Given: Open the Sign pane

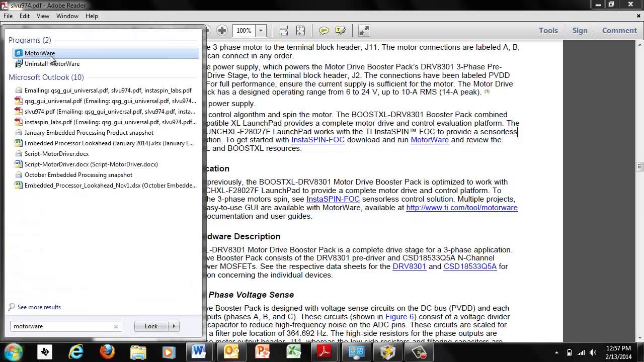Looking at the screenshot, I should pyautogui.click(x=580, y=31).
